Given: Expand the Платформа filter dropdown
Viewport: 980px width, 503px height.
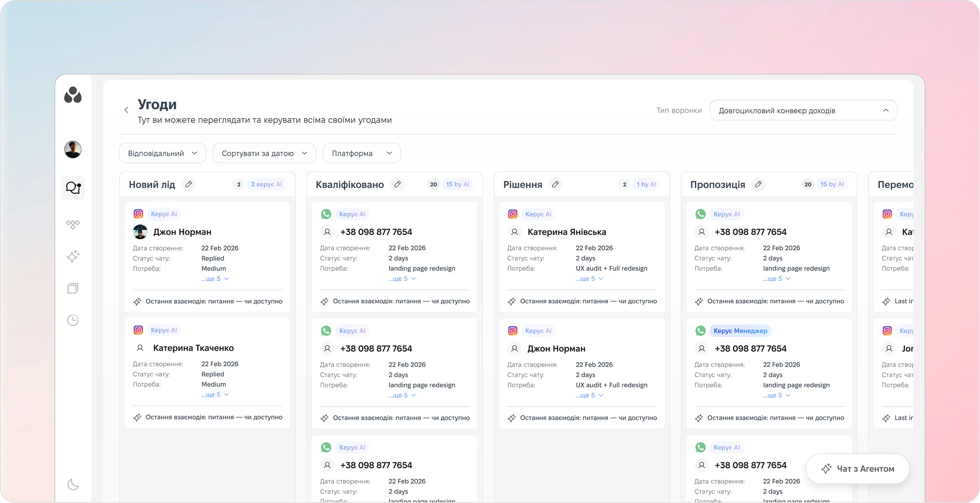Looking at the screenshot, I should [361, 153].
